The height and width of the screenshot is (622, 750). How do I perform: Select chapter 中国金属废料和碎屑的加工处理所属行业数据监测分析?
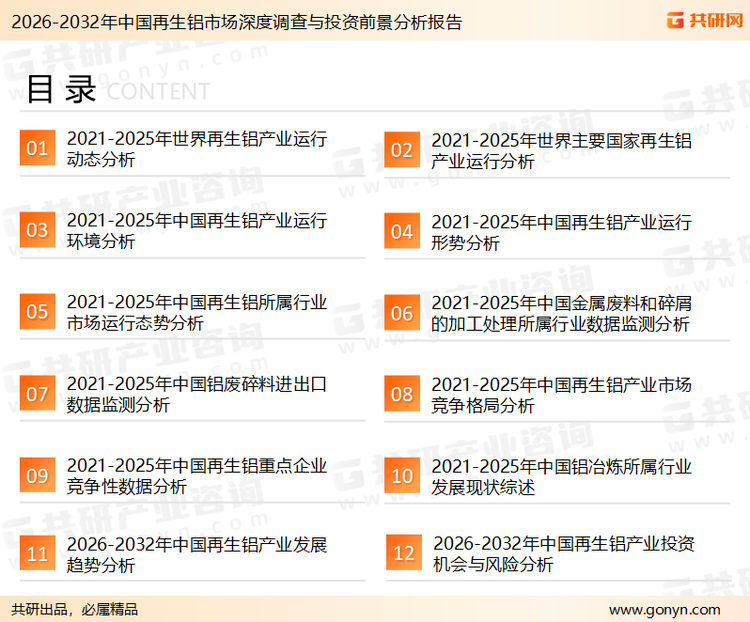tap(561, 313)
